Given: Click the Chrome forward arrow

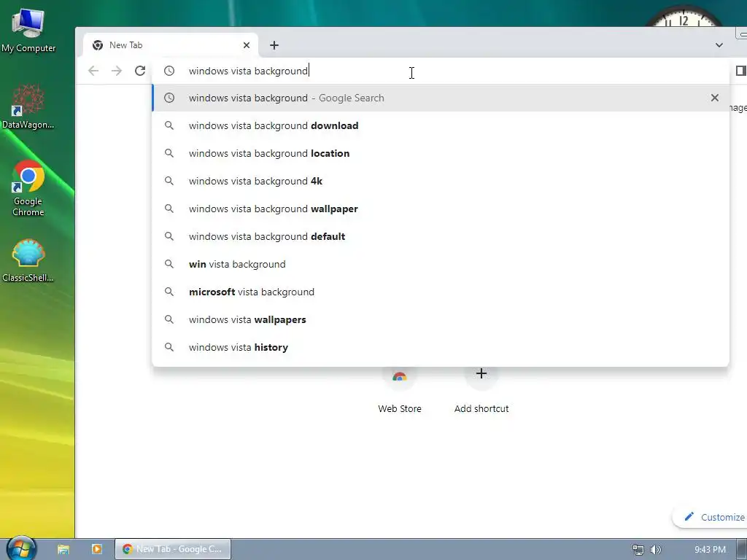Looking at the screenshot, I should (x=117, y=71).
